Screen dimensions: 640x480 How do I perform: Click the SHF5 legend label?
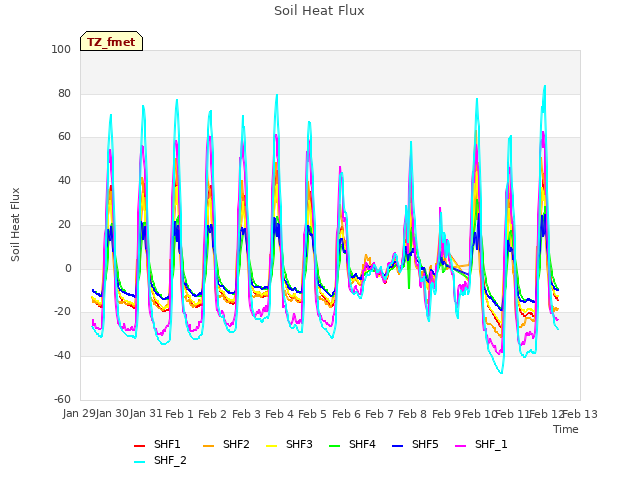click(425, 444)
